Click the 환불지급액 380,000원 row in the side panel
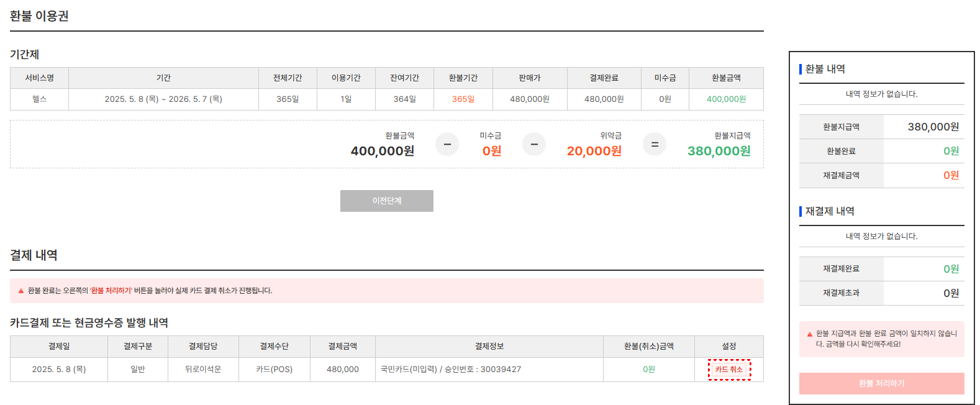Viewport: 980px width, 405px height. (x=881, y=127)
